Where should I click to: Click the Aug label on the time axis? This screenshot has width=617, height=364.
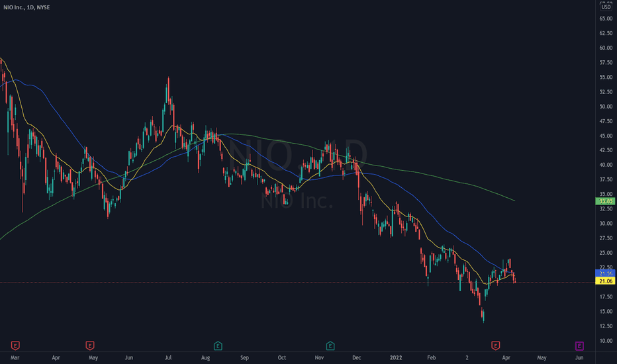coord(205,357)
